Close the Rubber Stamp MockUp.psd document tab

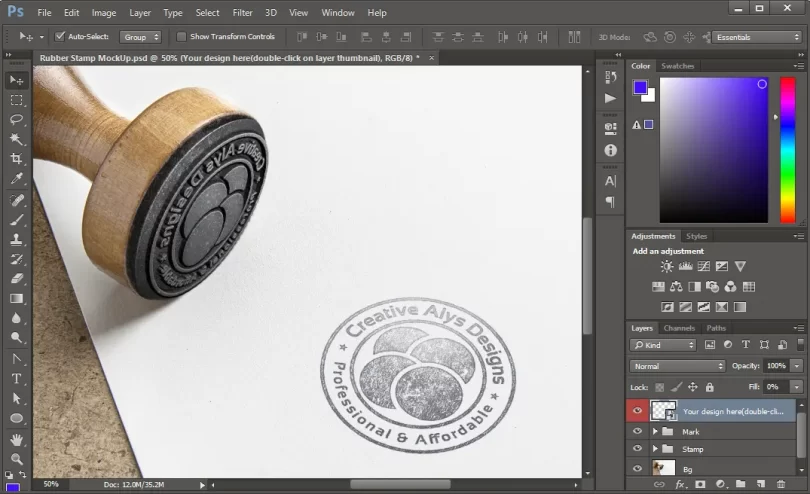(x=431, y=58)
